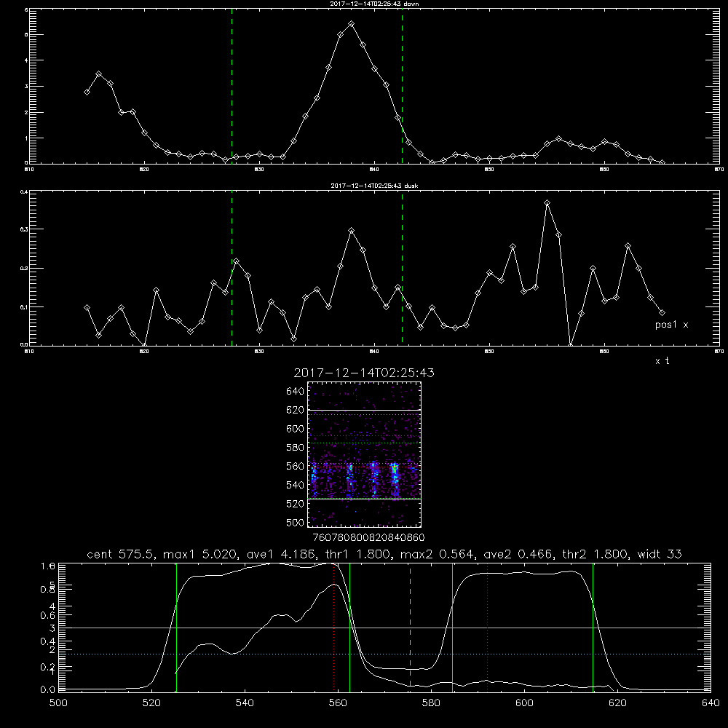Click the 'x t' label below dusk plot
The height and width of the screenshot is (728, 728).
pos(662,361)
